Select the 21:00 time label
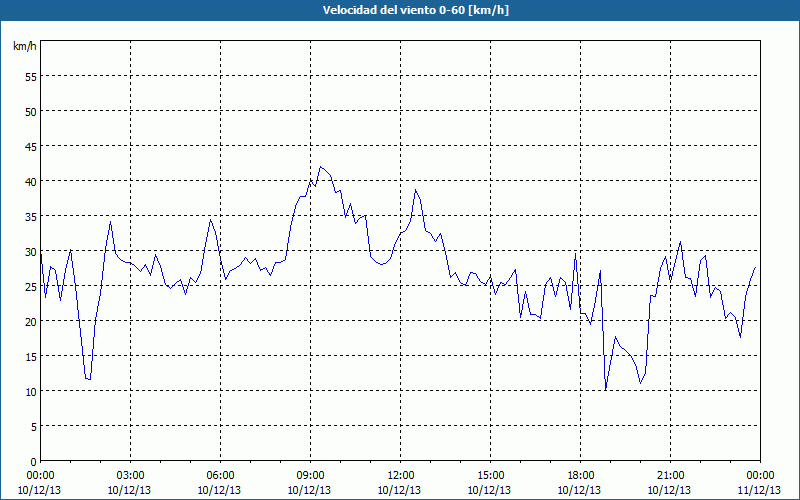The width and height of the screenshot is (800, 500). (x=670, y=476)
